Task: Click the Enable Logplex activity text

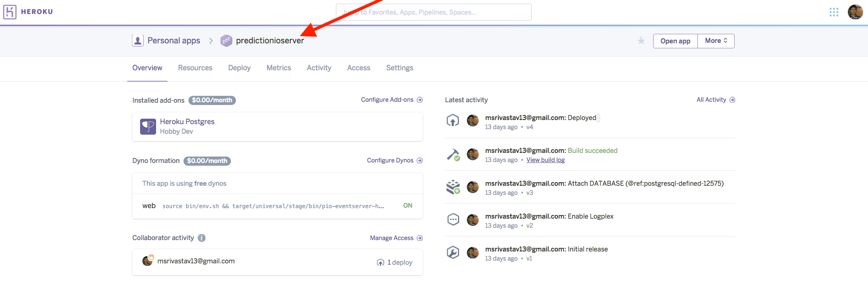Action: (x=591, y=216)
